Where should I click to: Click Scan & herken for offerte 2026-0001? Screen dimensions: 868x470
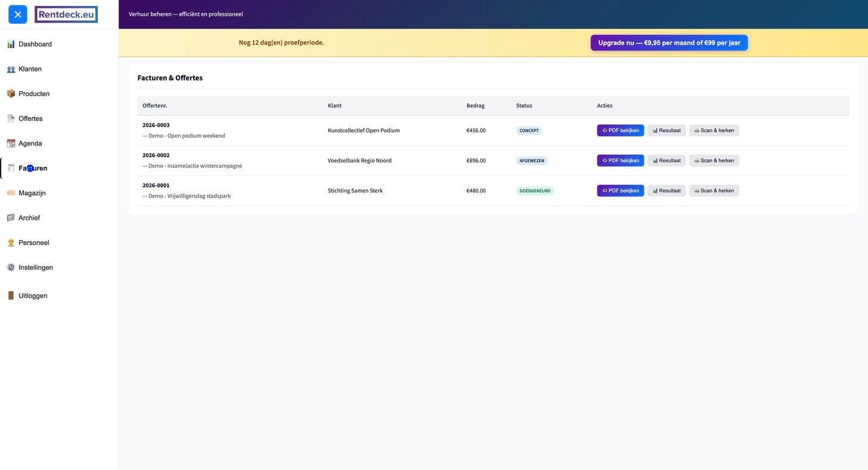click(x=714, y=191)
